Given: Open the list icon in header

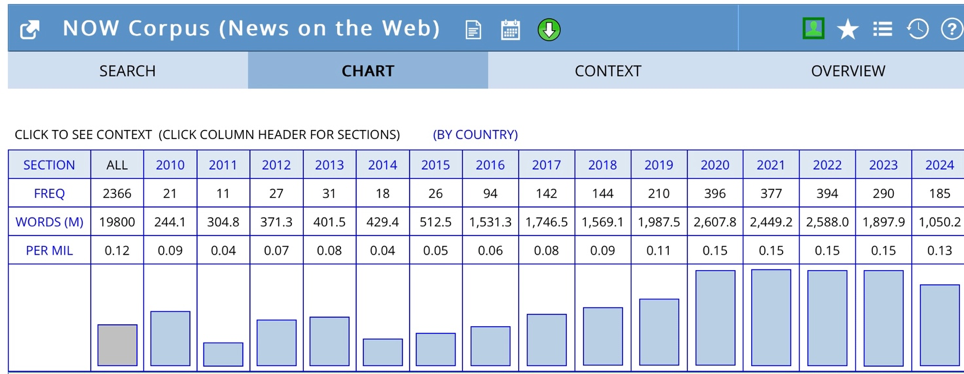Looking at the screenshot, I should click(x=882, y=29).
